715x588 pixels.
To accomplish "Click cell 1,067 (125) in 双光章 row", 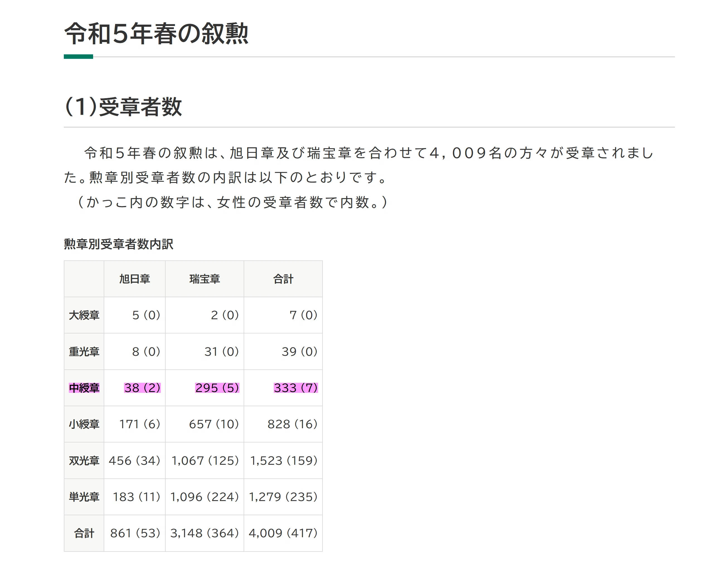I will tap(205, 460).
